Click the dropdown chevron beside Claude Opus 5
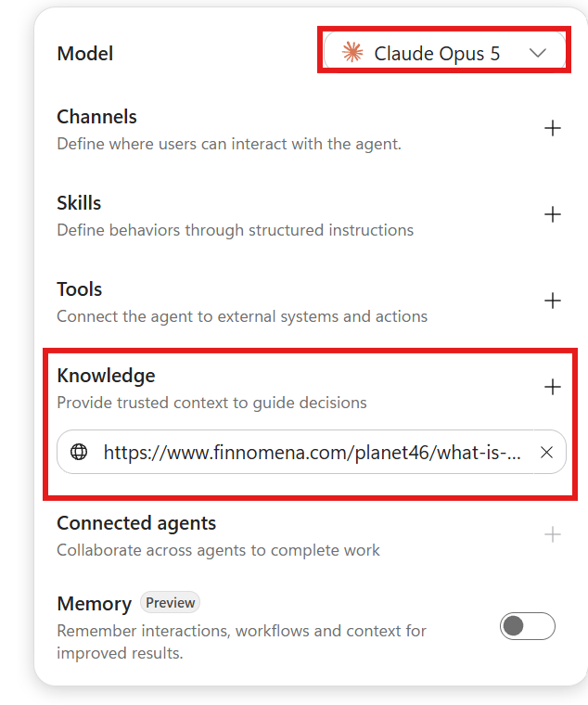Image resolution: width=588 pixels, height=705 pixels. (x=538, y=53)
